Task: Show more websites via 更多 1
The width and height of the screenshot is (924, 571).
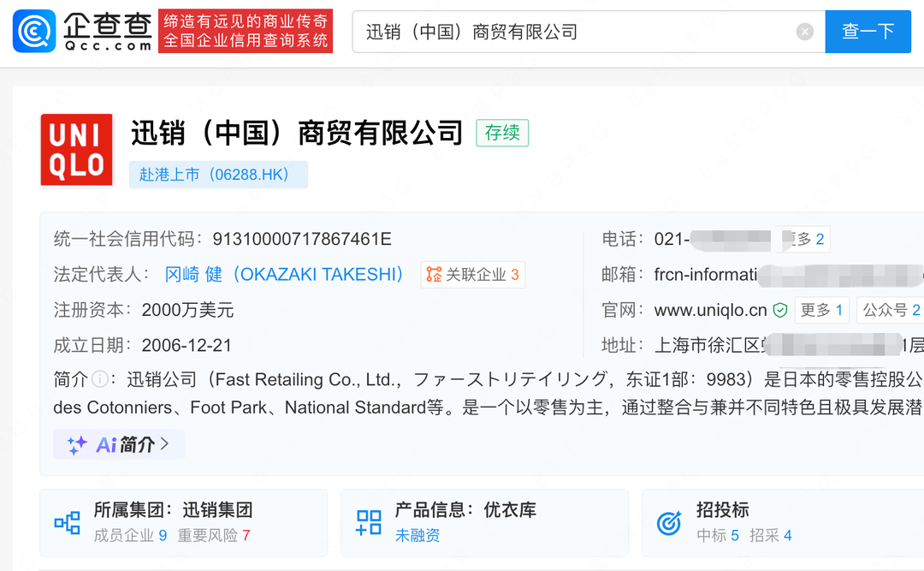Action: pyautogui.click(x=821, y=310)
